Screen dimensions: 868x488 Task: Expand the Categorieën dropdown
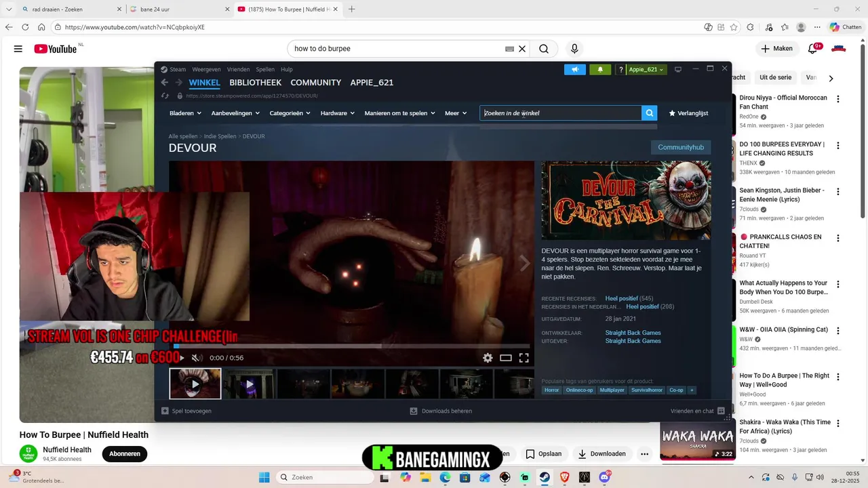(x=290, y=113)
